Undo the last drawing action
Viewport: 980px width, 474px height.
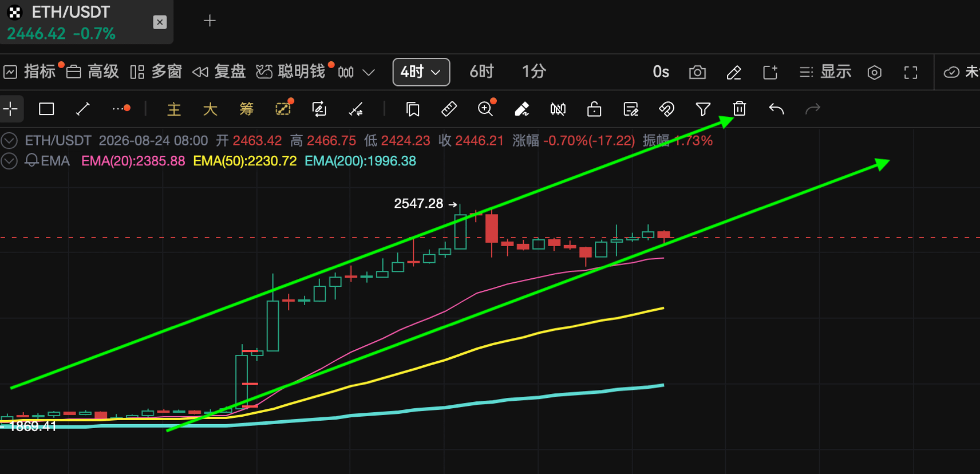pos(776,109)
